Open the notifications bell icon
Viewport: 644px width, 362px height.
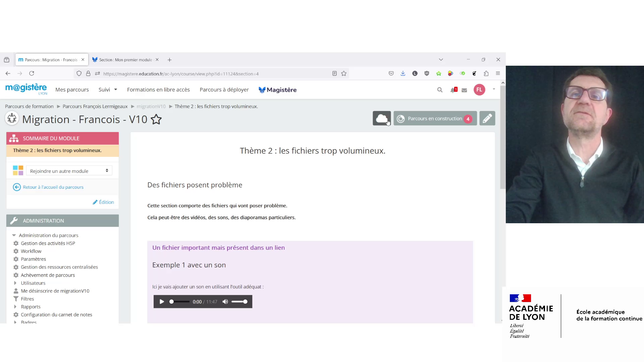click(453, 90)
